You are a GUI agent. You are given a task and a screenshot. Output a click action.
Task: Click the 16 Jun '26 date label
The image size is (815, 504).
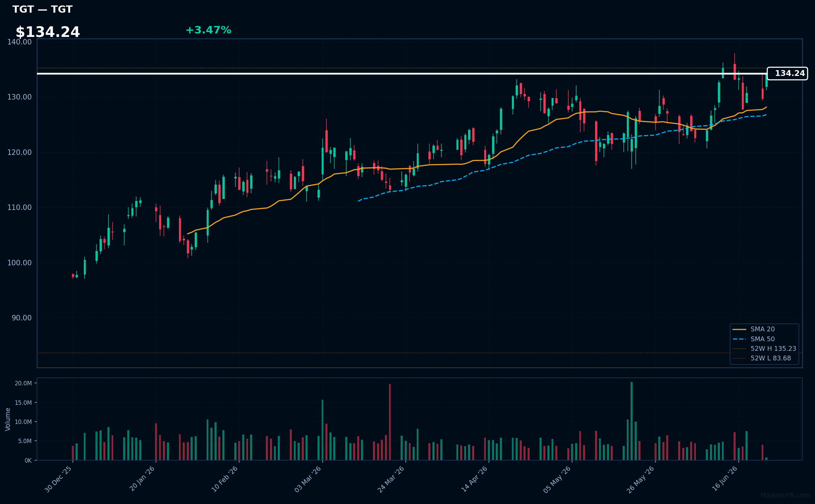pyautogui.click(x=725, y=479)
